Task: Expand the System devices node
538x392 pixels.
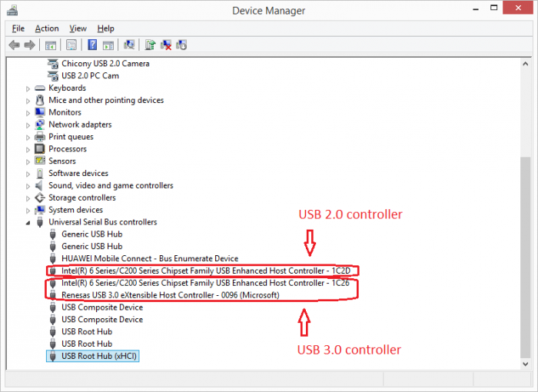Action: click(28, 211)
